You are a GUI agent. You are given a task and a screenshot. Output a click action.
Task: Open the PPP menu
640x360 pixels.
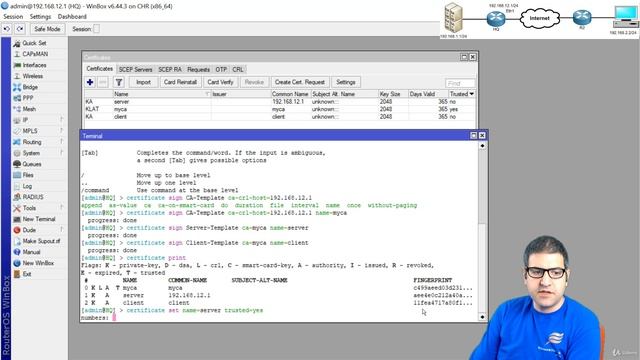click(x=28, y=98)
